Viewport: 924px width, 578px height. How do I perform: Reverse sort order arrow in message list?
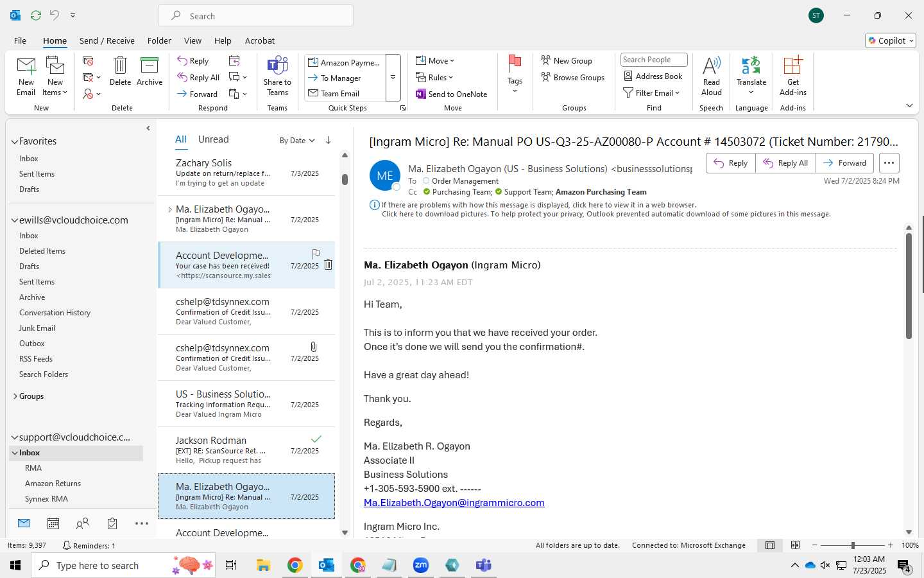click(x=328, y=140)
